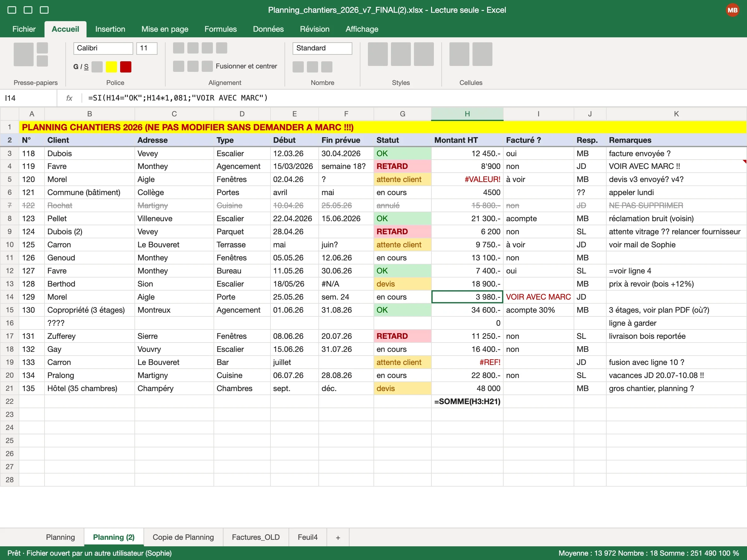This screenshot has height=560, width=747.
Task: Add a new sheet with plus button
Action: pyautogui.click(x=338, y=537)
